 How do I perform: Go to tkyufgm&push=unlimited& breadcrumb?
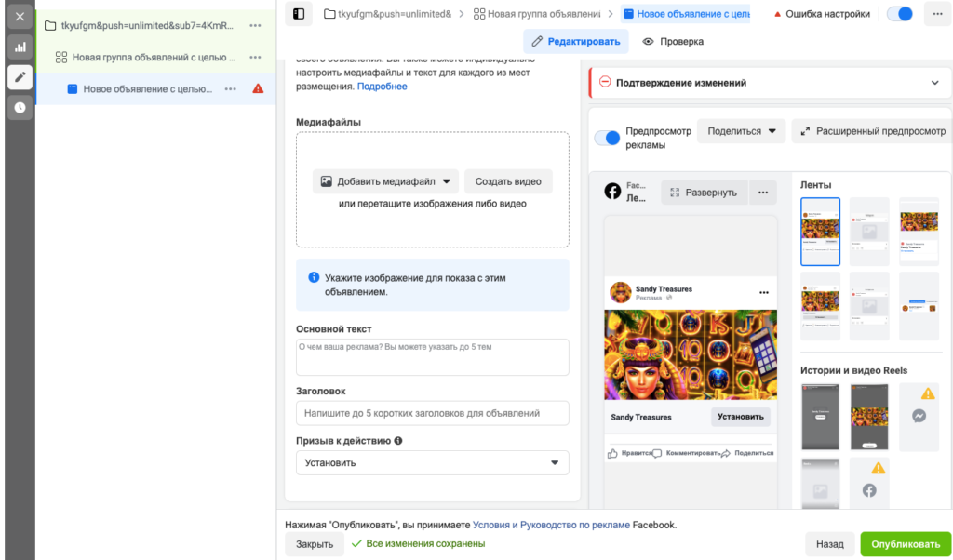click(x=388, y=14)
